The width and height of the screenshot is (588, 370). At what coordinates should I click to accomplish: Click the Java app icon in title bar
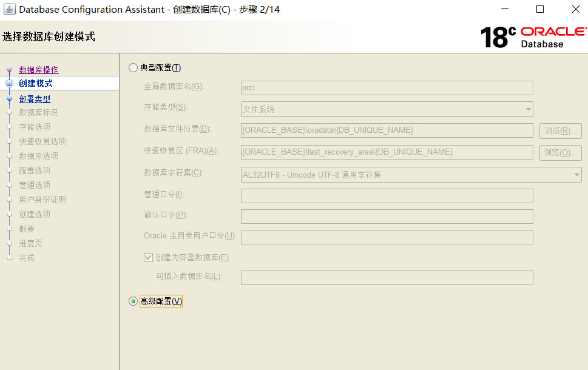pyautogui.click(x=9, y=9)
